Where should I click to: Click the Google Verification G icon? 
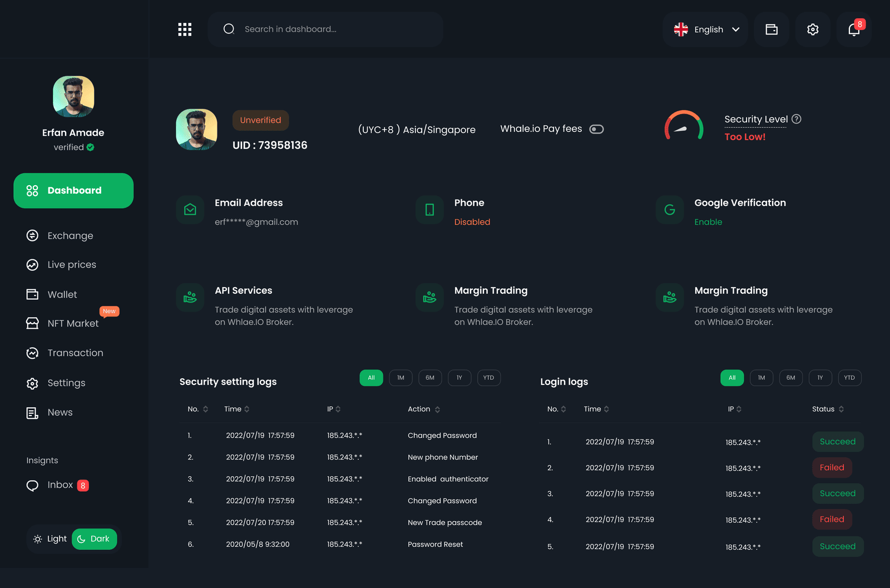670,210
